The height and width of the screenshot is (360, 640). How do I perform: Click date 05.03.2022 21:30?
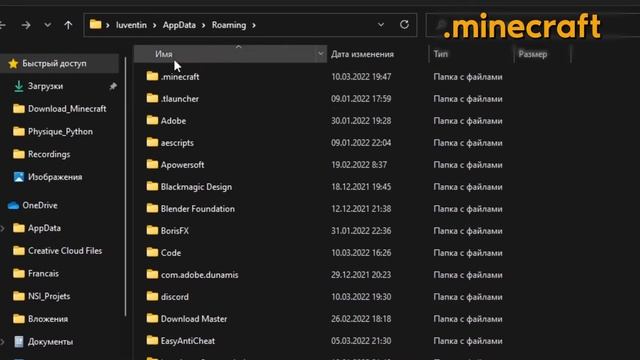click(361, 341)
